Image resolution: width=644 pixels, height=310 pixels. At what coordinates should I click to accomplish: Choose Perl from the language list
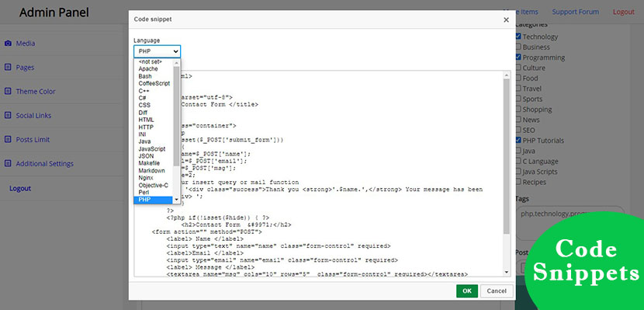click(x=154, y=193)
